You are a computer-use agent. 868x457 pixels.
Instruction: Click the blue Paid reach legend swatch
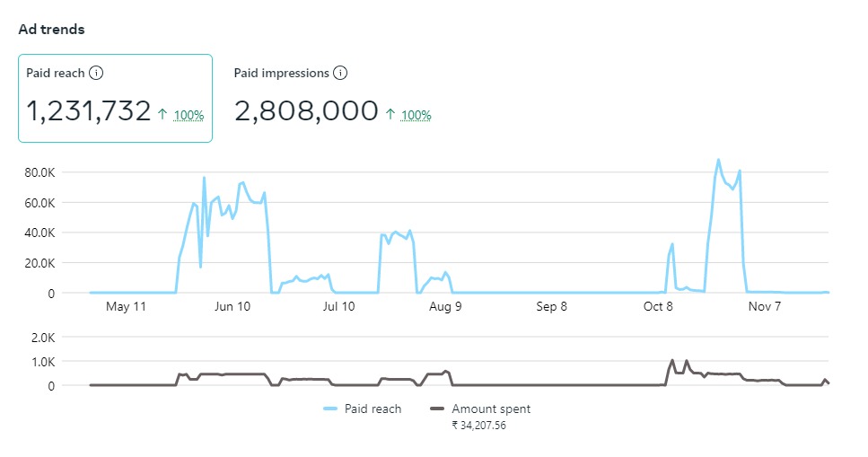point(329,409)
